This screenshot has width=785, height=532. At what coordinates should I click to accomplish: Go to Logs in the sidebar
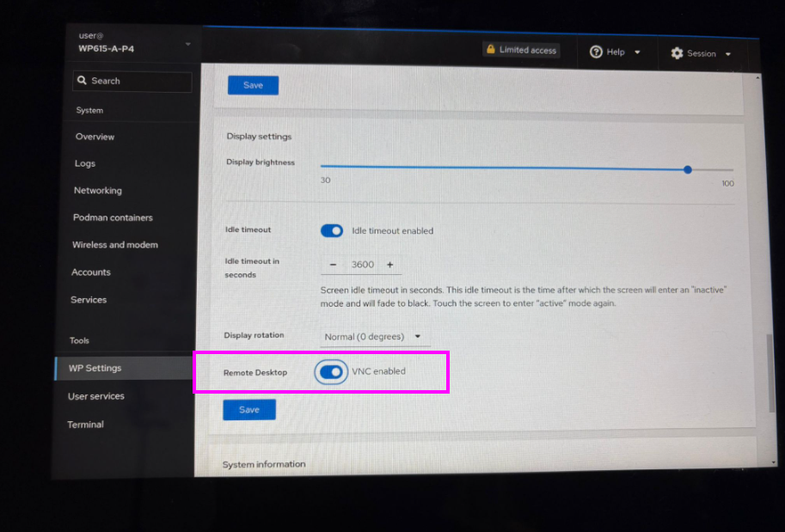(x=84, y=163)
